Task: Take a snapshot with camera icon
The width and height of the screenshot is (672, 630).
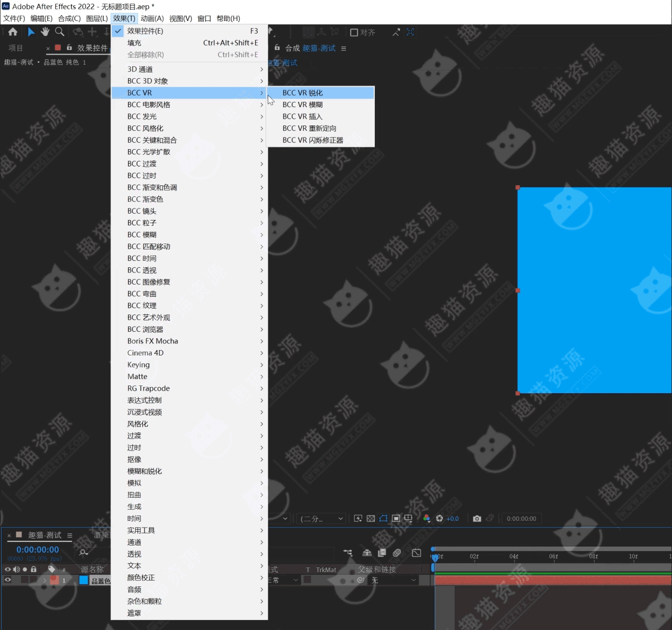Action: click(477, 519)
